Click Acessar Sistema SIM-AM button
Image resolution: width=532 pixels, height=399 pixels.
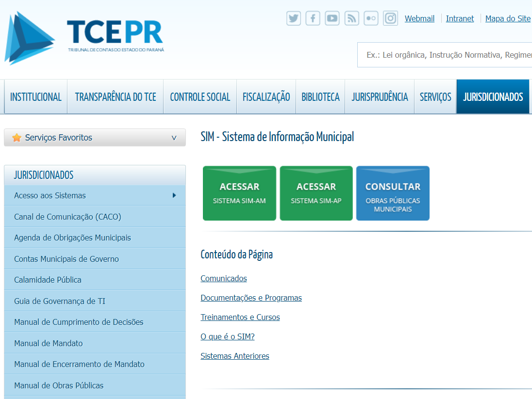tap(239, 193)
